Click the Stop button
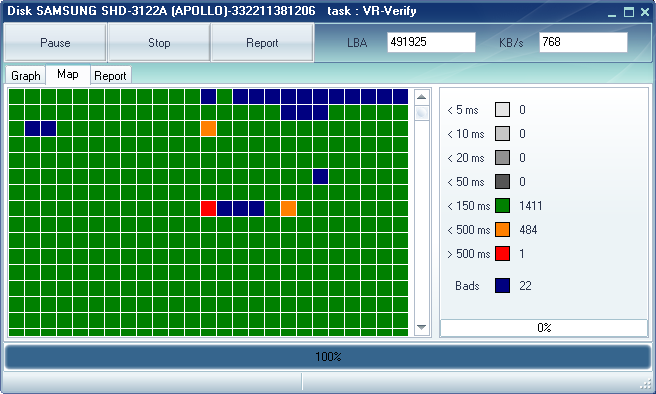 (159, 43)
